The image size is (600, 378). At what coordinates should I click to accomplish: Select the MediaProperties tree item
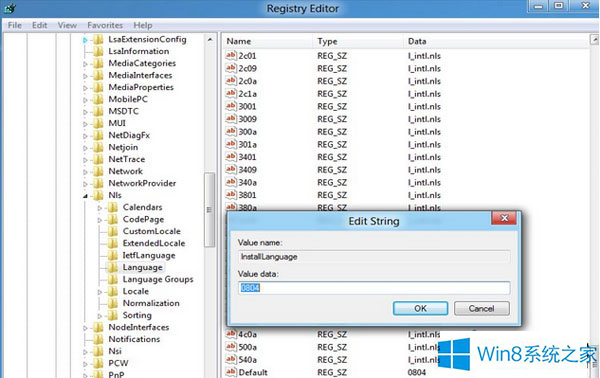(x=141, y=87)
